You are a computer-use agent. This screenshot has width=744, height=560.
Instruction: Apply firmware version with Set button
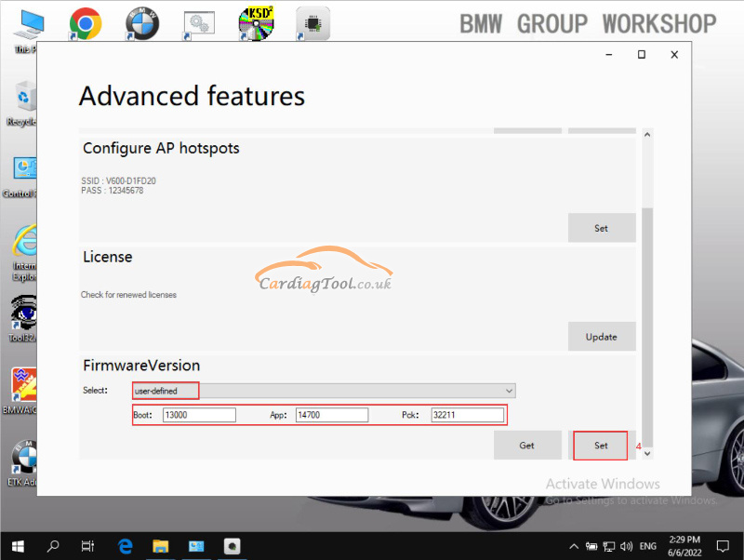tap(601, 446)
